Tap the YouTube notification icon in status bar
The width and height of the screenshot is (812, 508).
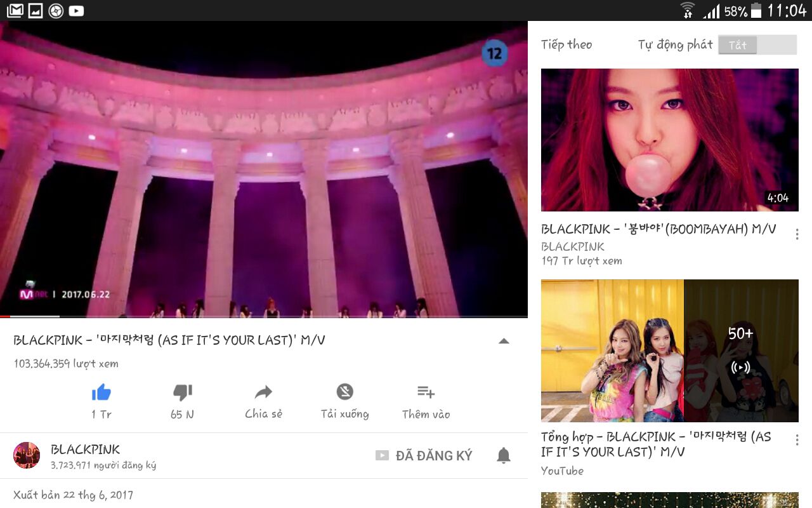(x=76, y=10)
